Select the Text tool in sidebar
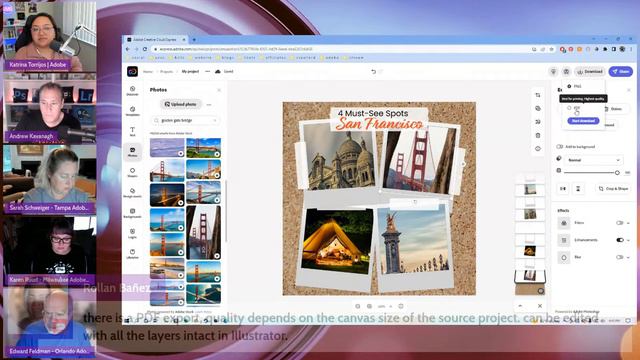Image resolution: width=640 pixels, height=360 pixels. [132, 131]
